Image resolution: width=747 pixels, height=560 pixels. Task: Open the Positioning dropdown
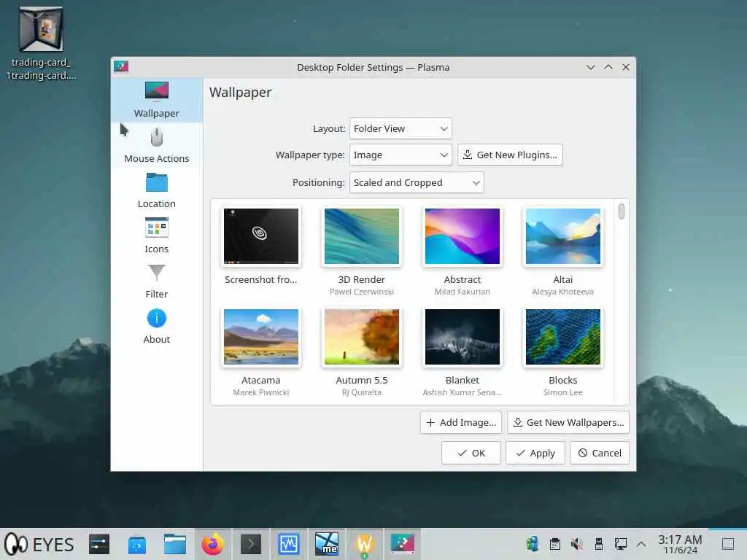[x=417, y=182]
